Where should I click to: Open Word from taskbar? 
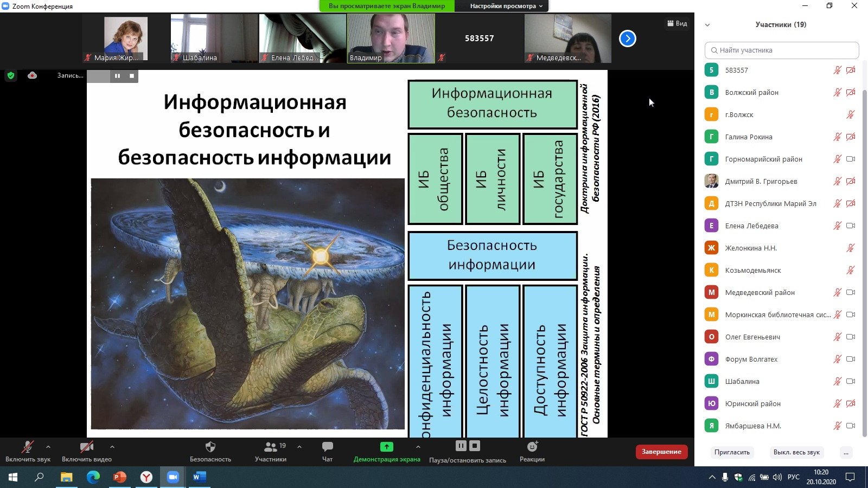pos(199,477)
